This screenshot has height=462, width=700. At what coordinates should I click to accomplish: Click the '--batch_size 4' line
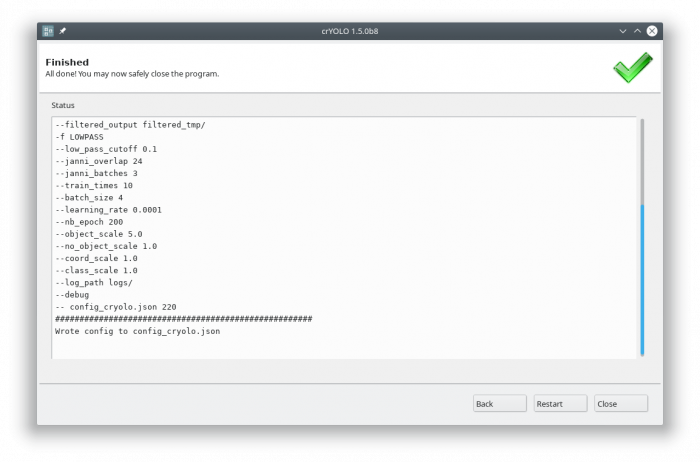[89, 198]
